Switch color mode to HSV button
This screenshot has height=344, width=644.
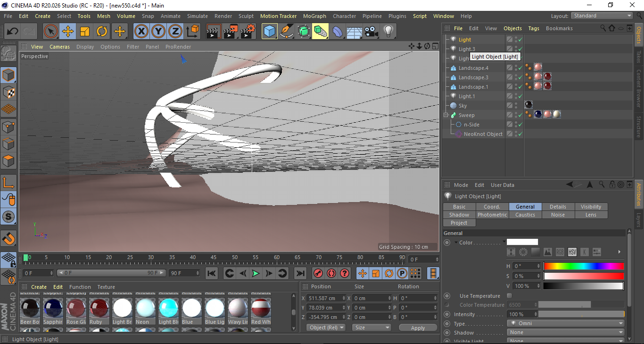point(572,252)
